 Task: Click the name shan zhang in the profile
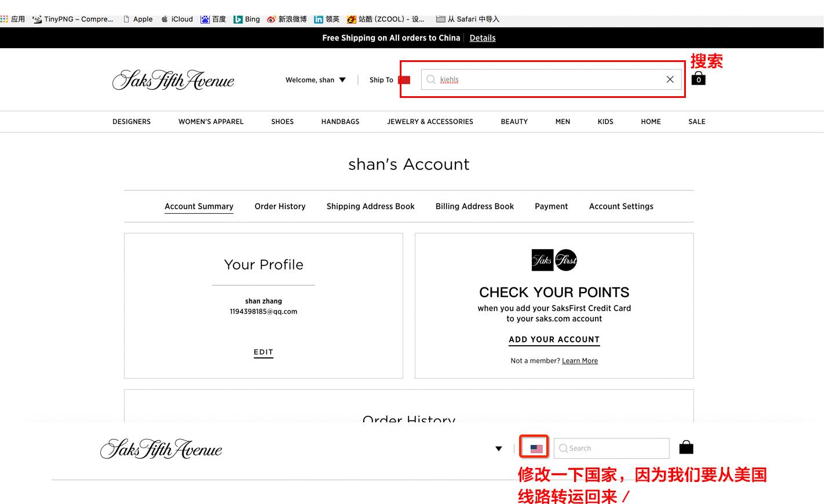point(264,301)
